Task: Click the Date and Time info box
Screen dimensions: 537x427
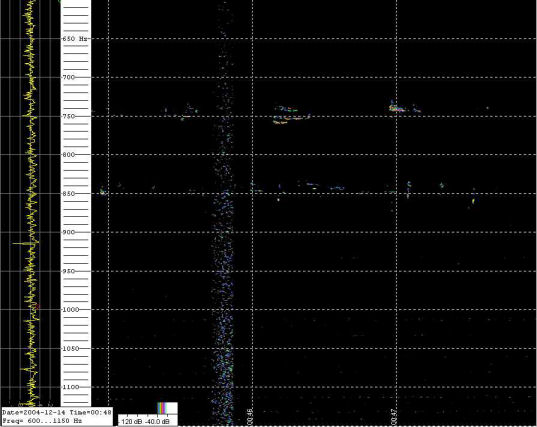Action: (x=57, y=417)
